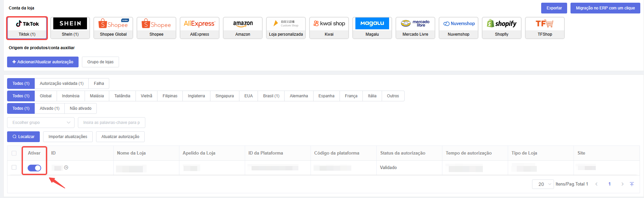The image size is (644, 198).
Task: Click Atualizar autorização button
Action: tap(120, 137)
